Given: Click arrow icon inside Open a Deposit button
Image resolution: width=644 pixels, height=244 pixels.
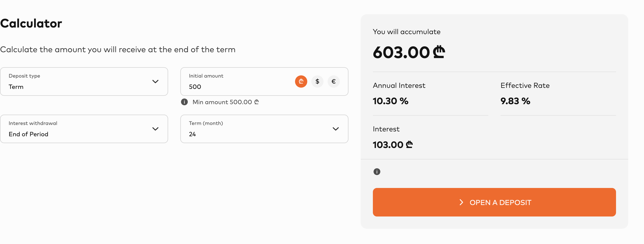Looking at the screenshot, I should pos(461,202).
